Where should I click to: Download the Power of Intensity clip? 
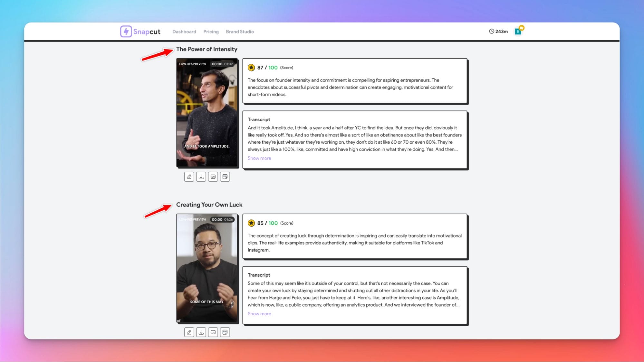[x=201, y=177]
